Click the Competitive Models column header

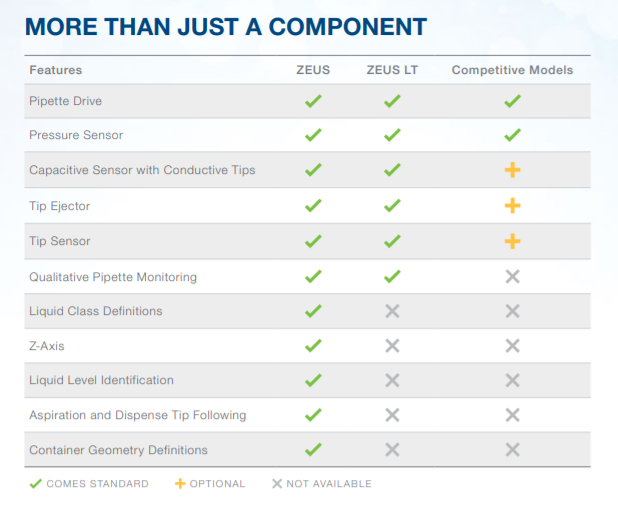click(x=512, y=70)
